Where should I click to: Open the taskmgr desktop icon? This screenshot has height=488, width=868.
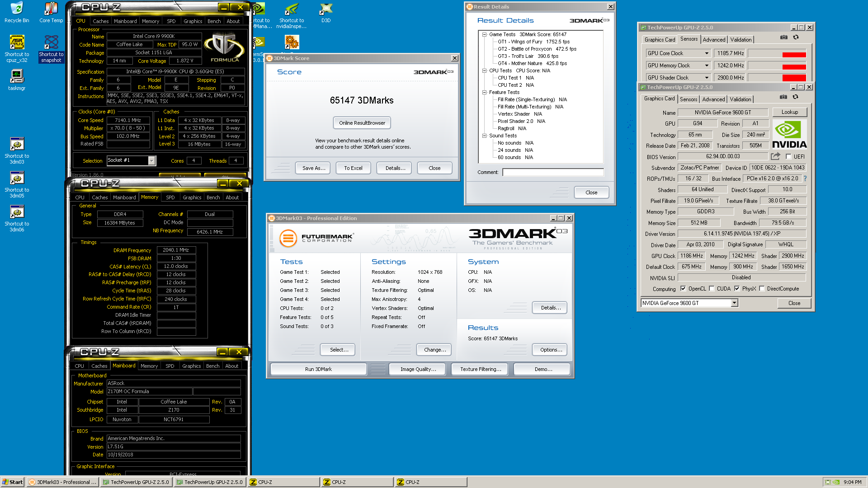coord(17,80)
